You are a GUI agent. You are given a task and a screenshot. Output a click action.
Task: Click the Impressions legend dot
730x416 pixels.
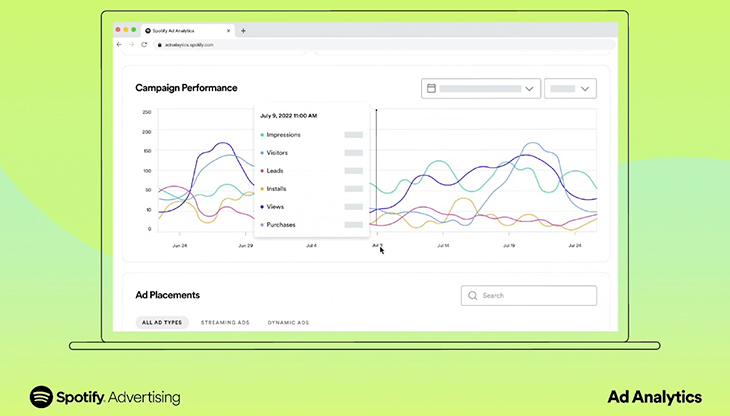point(262,135)
